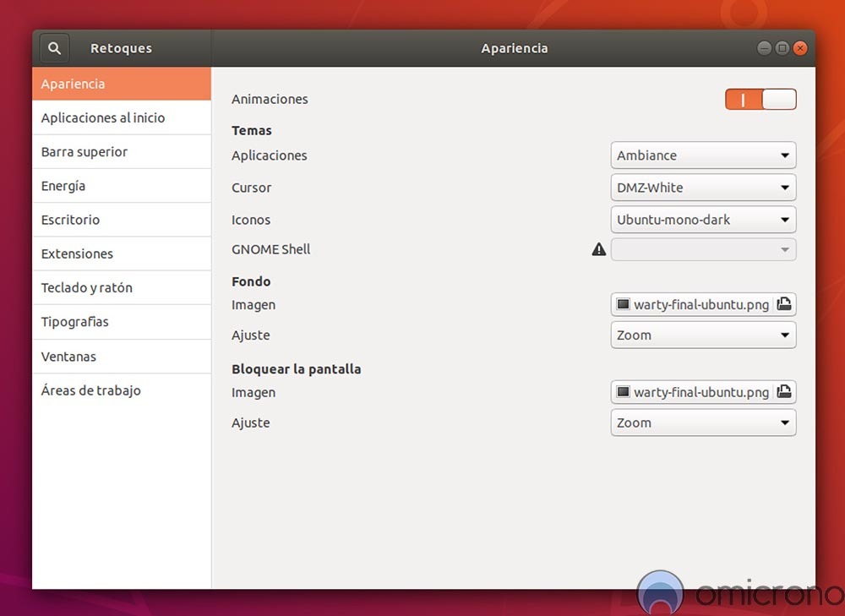The width and height of the screenshot is (845, 616).
Task: Click the disabled GNOME Shell theme dropdown
Action: 703,249
